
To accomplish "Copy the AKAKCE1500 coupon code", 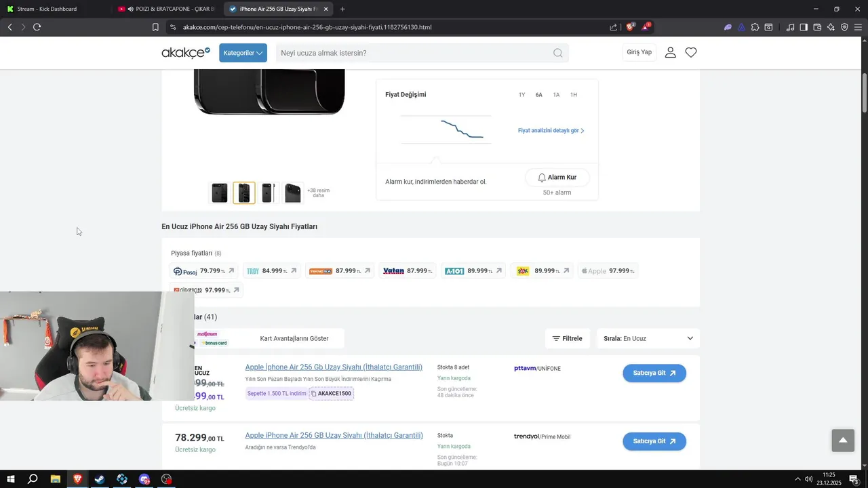I will coord(332,394).
